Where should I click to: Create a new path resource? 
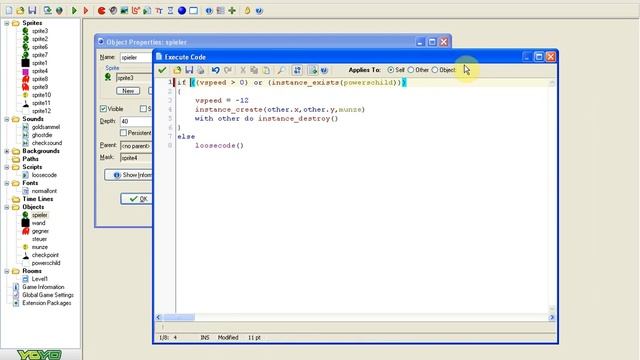tap(136, 11)
